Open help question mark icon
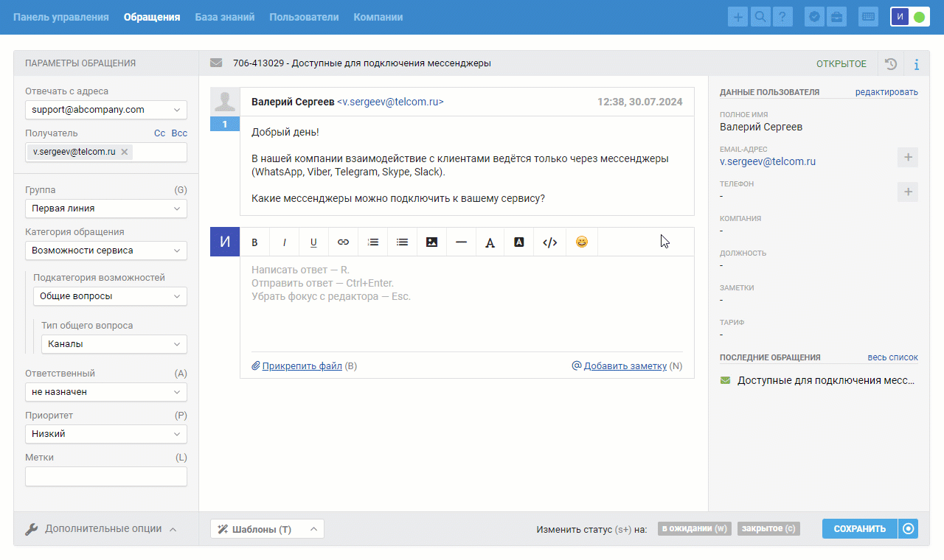Viewport: 944px width, 560px height. [782, 17]
